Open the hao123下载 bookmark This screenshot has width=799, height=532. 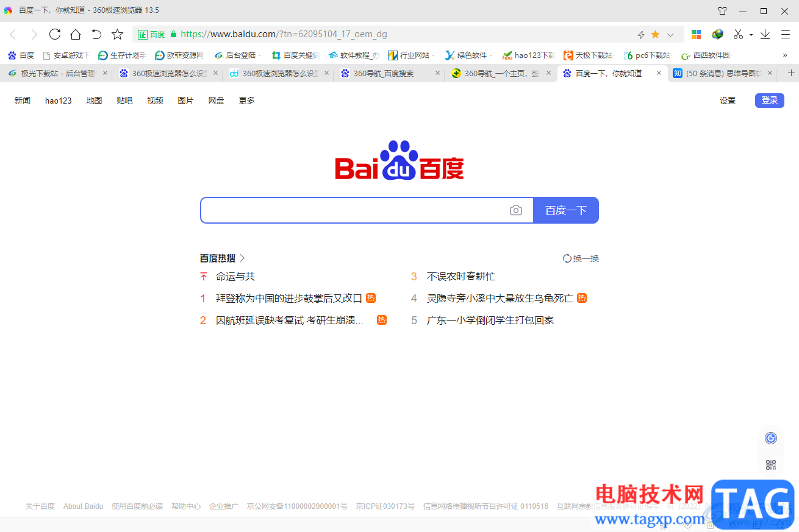(x=528, y=55)
